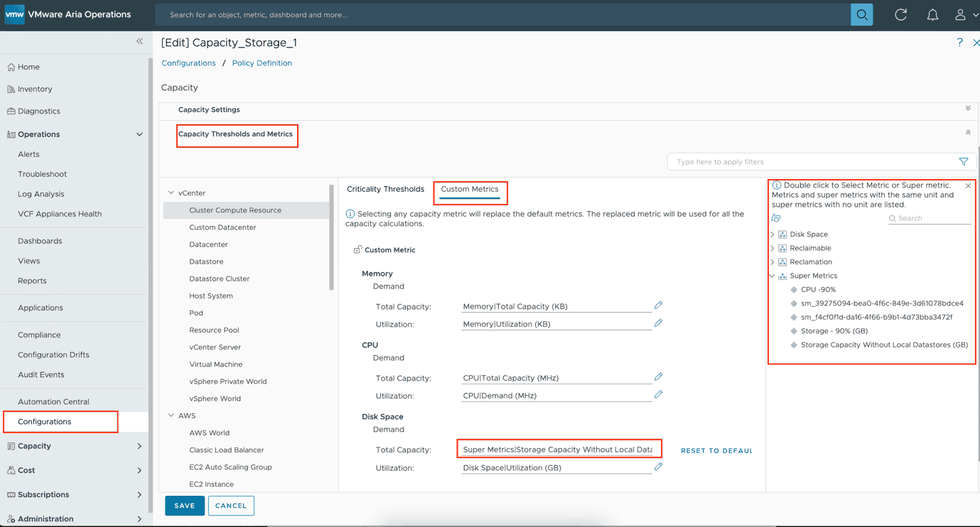Click the refresh icon in header
The height and width of the screenshot is (527, 980).
tap(900, 15)
